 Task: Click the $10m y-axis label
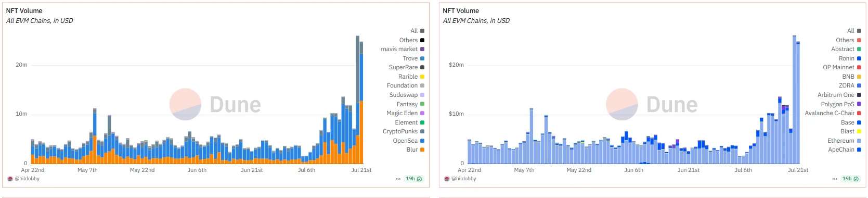coord(456,114)
